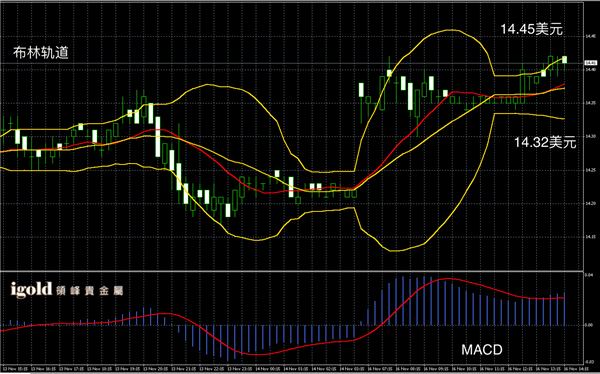The image size is (600, 374).
Task: Click the 14.15 price axis tick
Action: tap(590, 237)
